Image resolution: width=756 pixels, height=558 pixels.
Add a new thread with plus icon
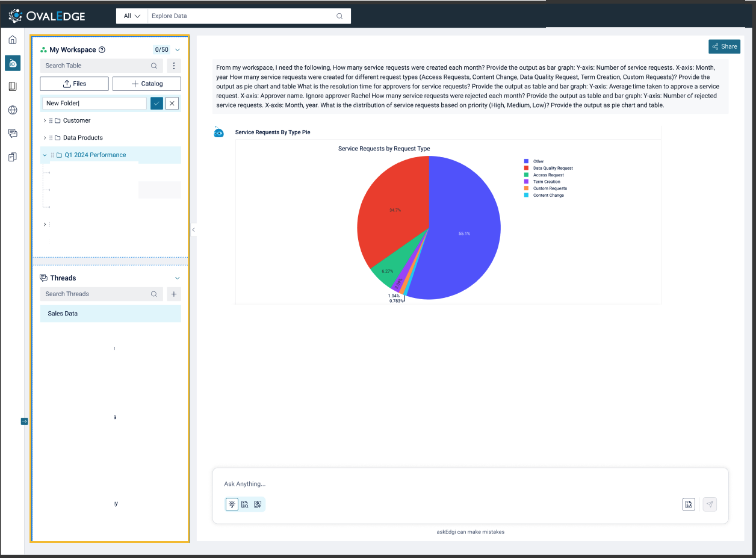(173, 294)
